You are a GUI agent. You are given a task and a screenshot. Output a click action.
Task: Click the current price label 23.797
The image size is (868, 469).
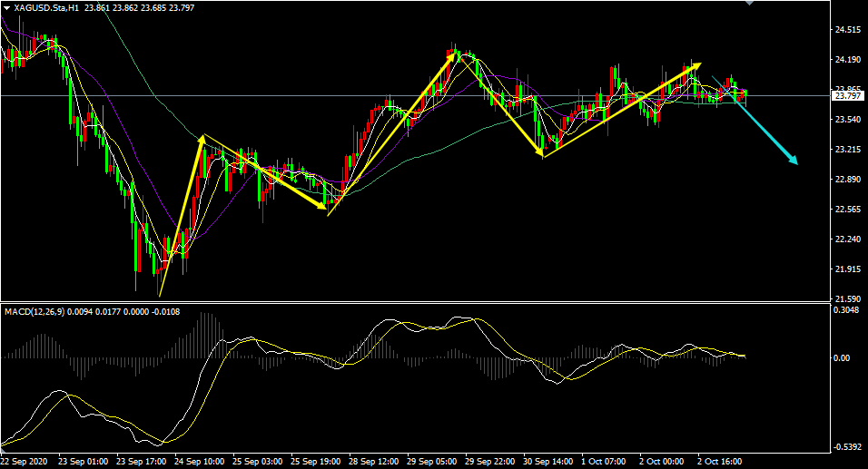(848, 96)
